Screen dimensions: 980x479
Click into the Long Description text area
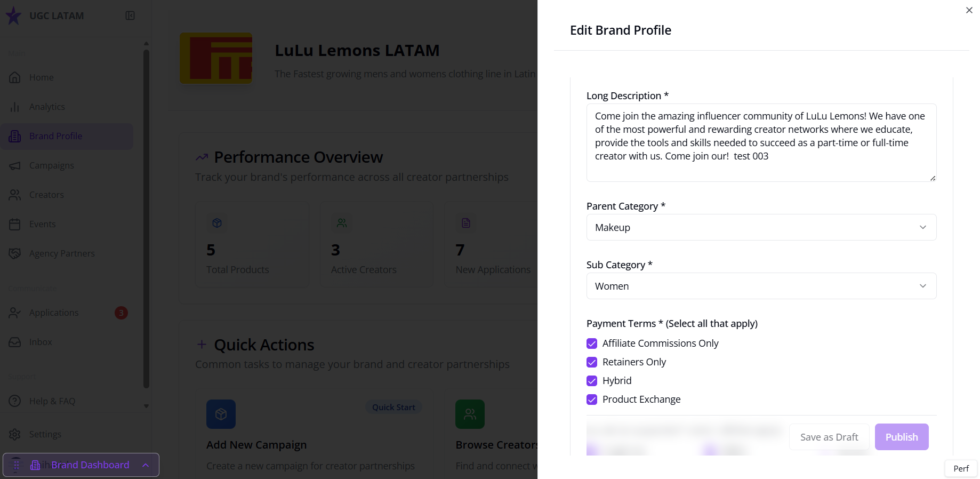click(761, 142)
